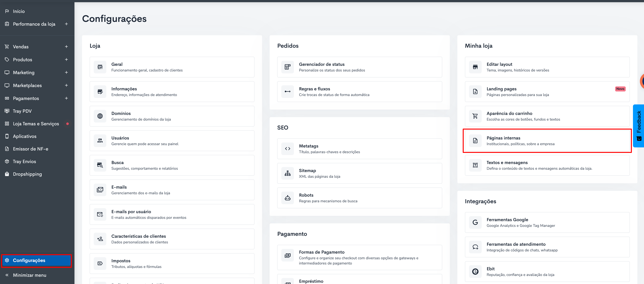Click the Aparência do carrinho cart icon

click(475, 116)
